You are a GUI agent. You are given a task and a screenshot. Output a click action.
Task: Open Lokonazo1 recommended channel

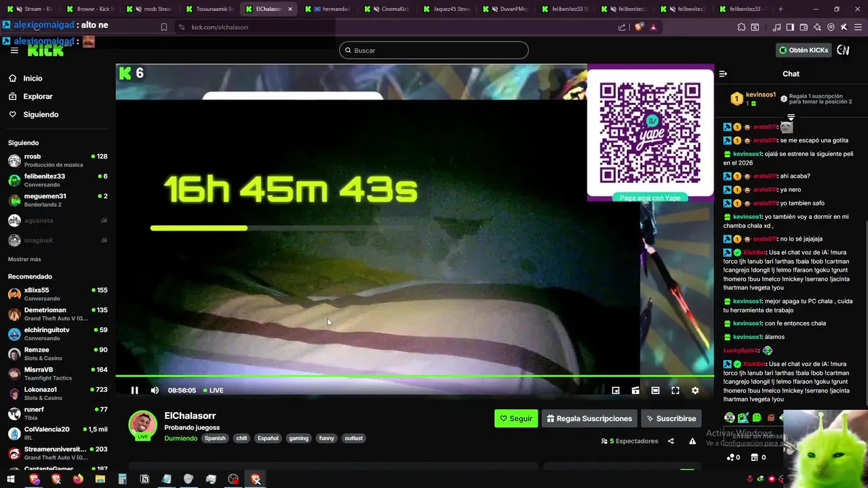point(58,393)
